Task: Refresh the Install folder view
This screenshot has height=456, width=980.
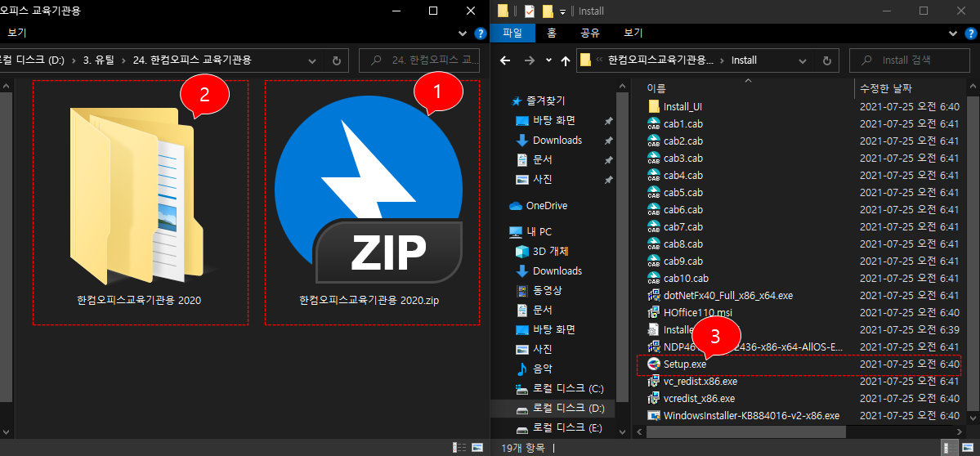Action: click(x=827, y=60)
